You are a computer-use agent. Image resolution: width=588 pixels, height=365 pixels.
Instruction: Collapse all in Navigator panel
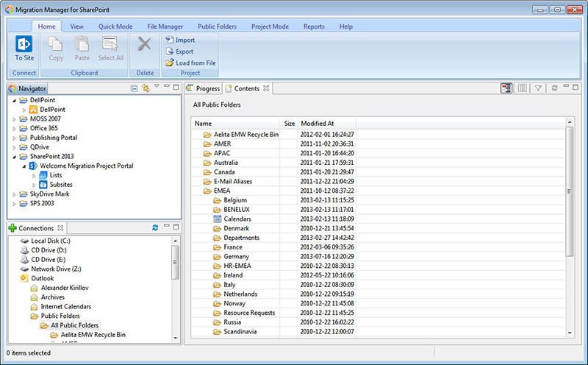coord(135,88)
